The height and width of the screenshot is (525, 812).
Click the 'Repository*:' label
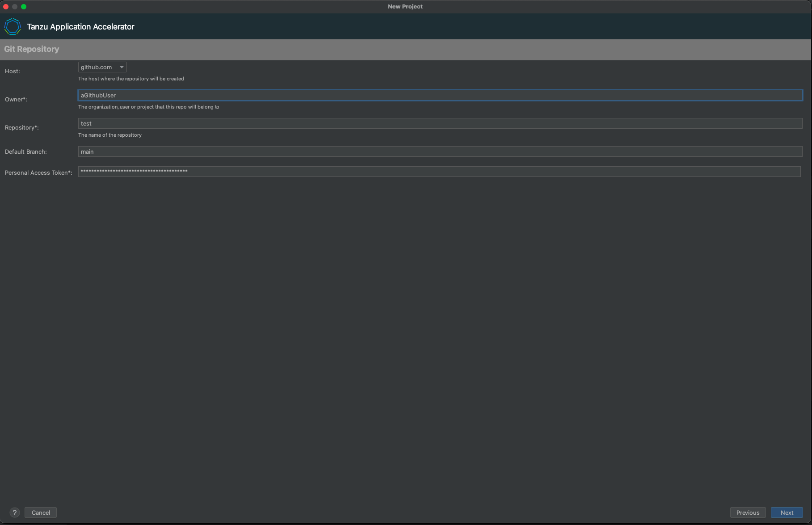(22, 127)
